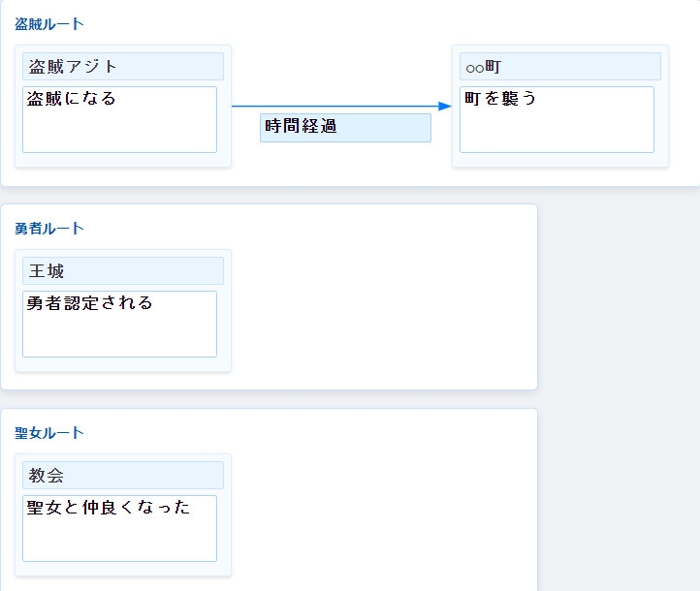Click the 盗賊ルート route title
700x591 pixels.
pos(49,24)
